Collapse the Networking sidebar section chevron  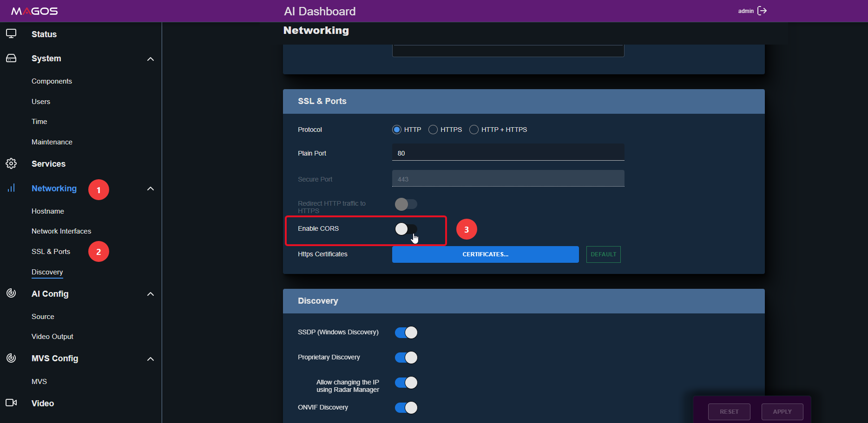[150, 189]
